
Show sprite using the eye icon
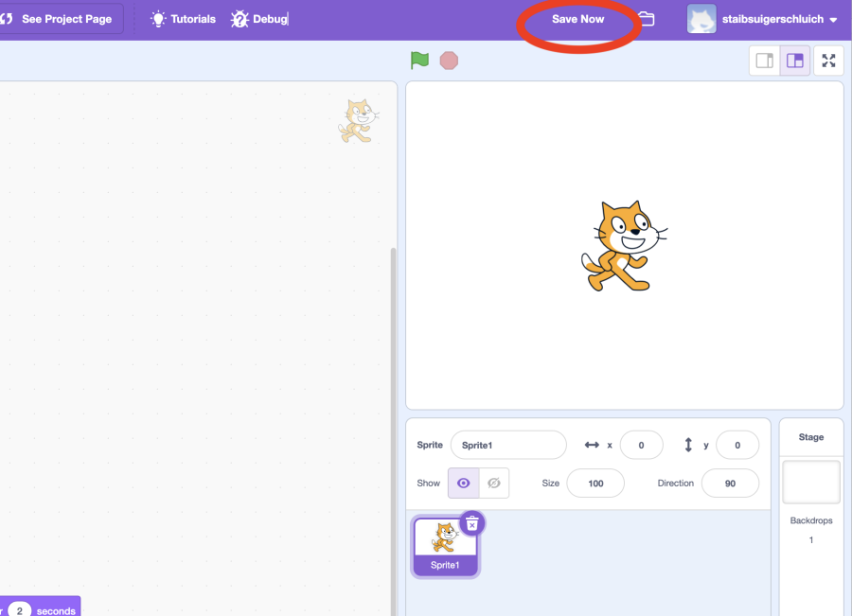click(x=463, y=483)
